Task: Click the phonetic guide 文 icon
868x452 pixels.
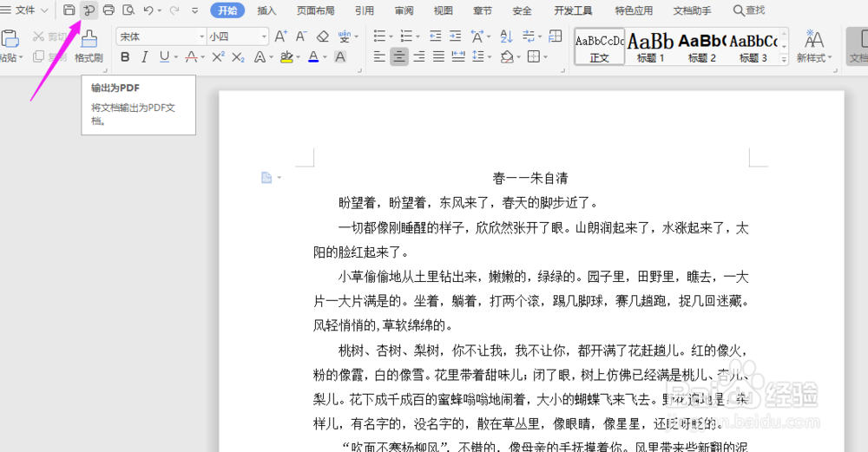Action: coord(345,36)
